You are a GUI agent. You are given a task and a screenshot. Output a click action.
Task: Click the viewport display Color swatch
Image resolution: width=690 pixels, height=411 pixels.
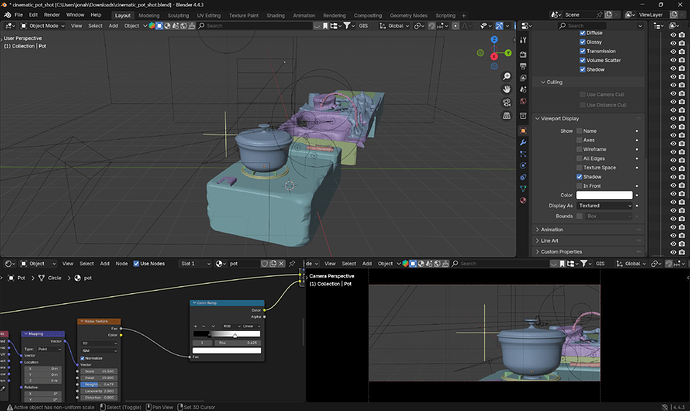(605, 195)
